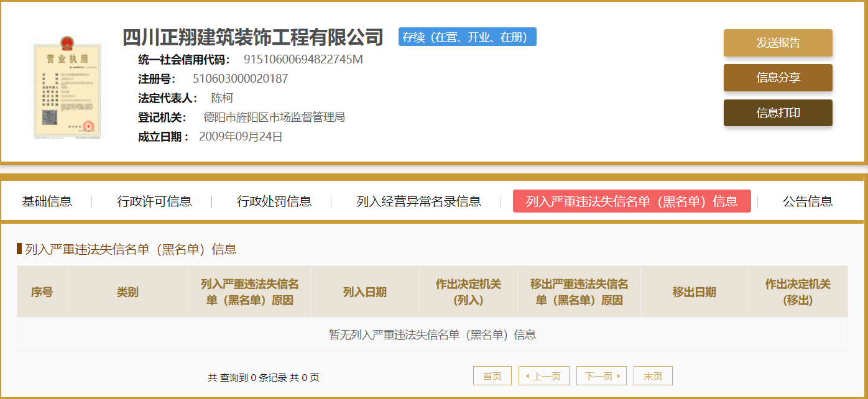
Task: Select registration number 510603000020187
Action: (241, 79)
